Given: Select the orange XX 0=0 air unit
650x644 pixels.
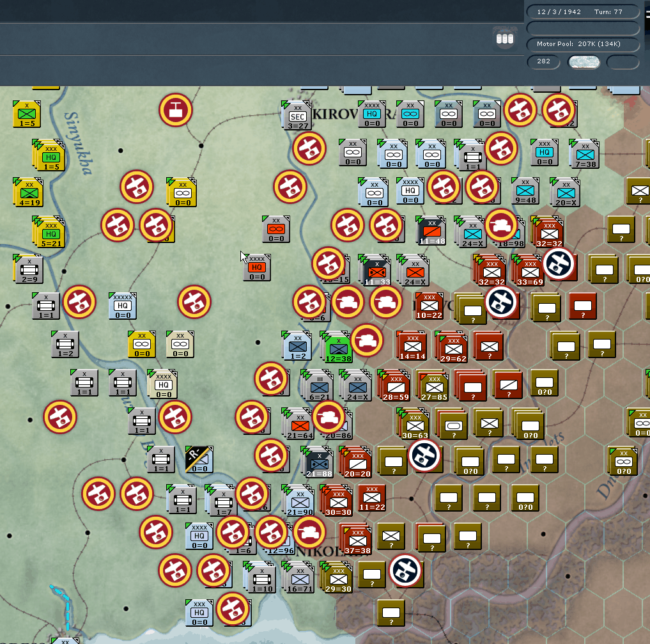Looking at the screenshot, I should (x=276, y=229).
